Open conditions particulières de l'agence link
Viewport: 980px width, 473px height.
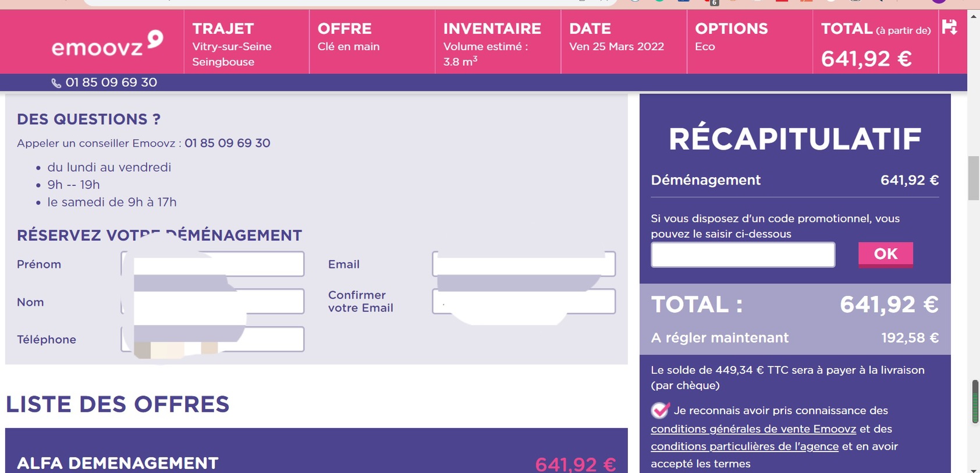pos(745,447)
